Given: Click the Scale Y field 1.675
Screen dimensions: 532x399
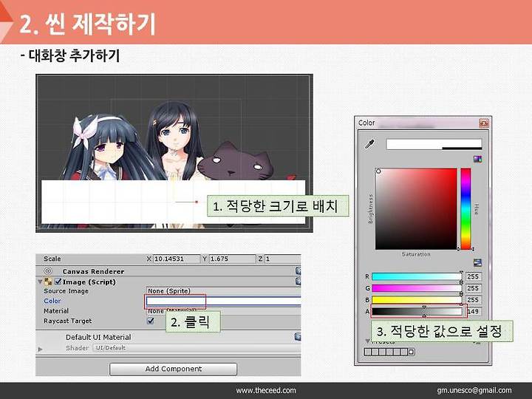Looking at the screenshot, I should point(232,259).
